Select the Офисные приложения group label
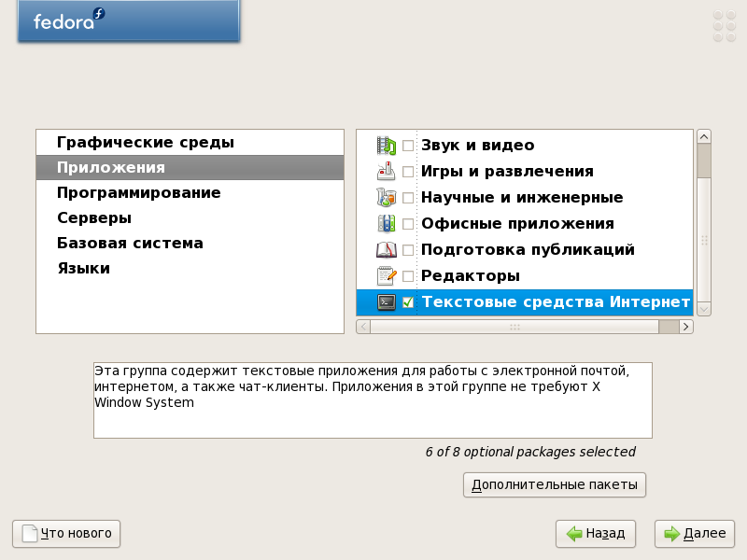 pyautogui.click(x=518, y=224)
